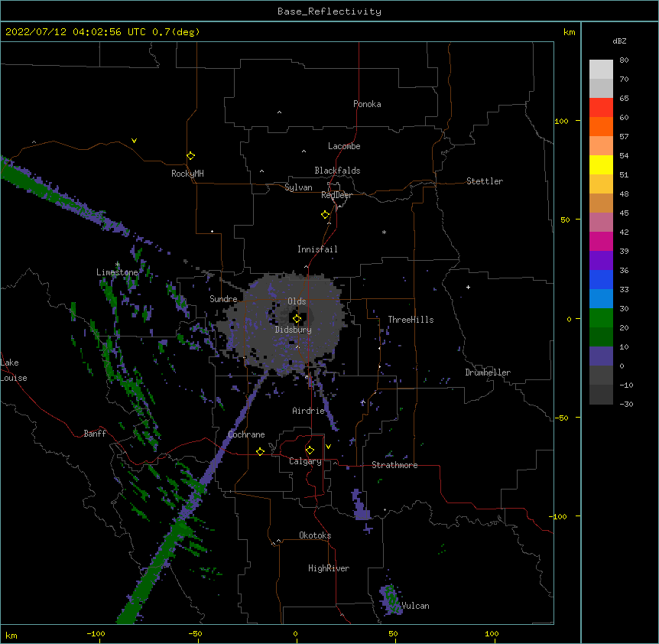This screenshot has width=659, height=644.
Task: Click the Banff label on the map
Action: point(95,434)
